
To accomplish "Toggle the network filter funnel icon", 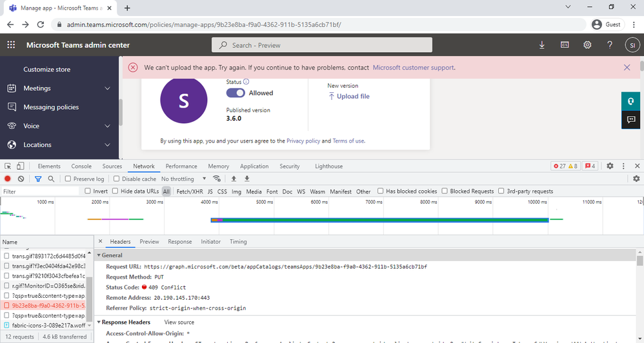I will coord(38,179).
